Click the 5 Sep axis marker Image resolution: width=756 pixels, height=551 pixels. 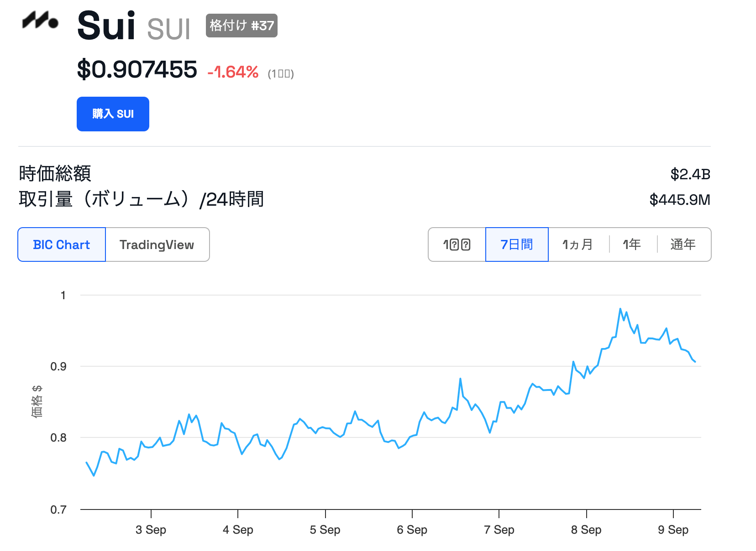coord(325,530)
